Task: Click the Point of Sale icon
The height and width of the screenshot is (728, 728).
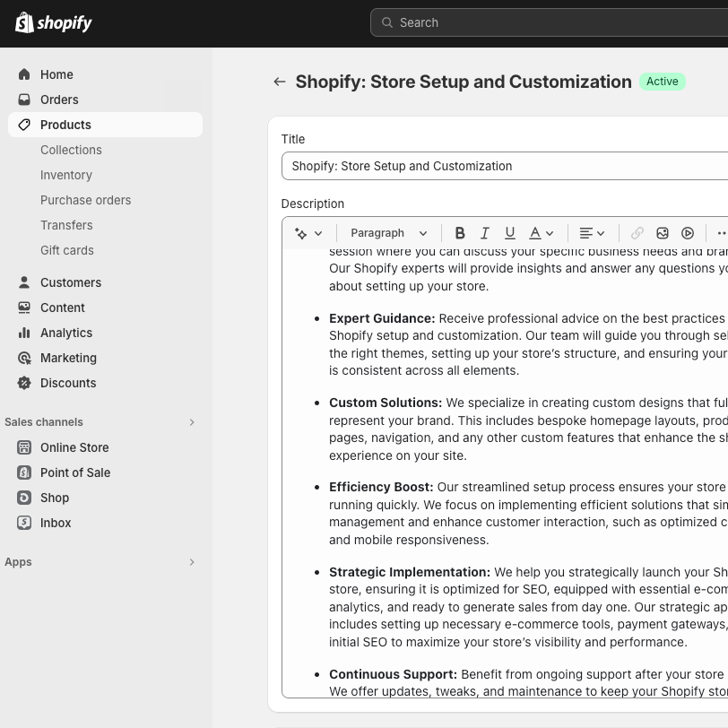Action: pyautogui.click(x=24, y=472)
